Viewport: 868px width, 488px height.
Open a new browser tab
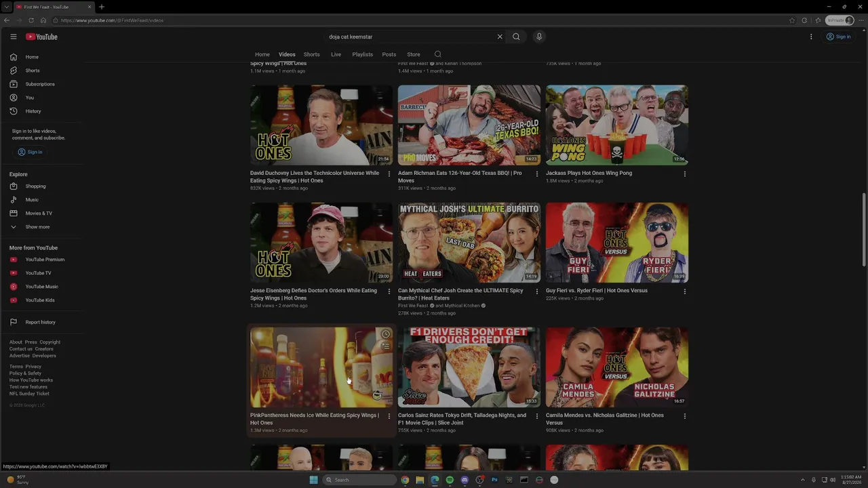coord(102,7)
